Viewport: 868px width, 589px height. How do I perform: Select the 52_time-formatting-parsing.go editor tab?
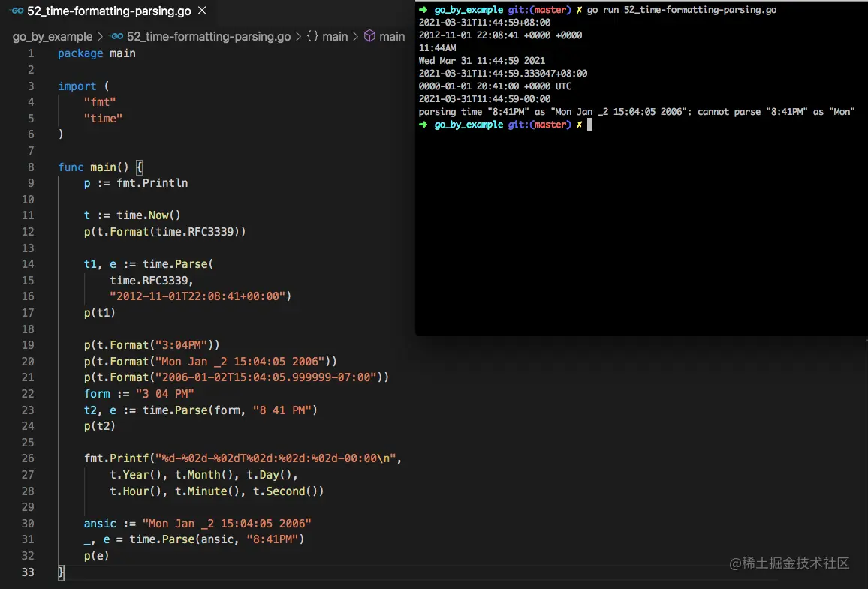pyautogui.click(x=108, y=11)
